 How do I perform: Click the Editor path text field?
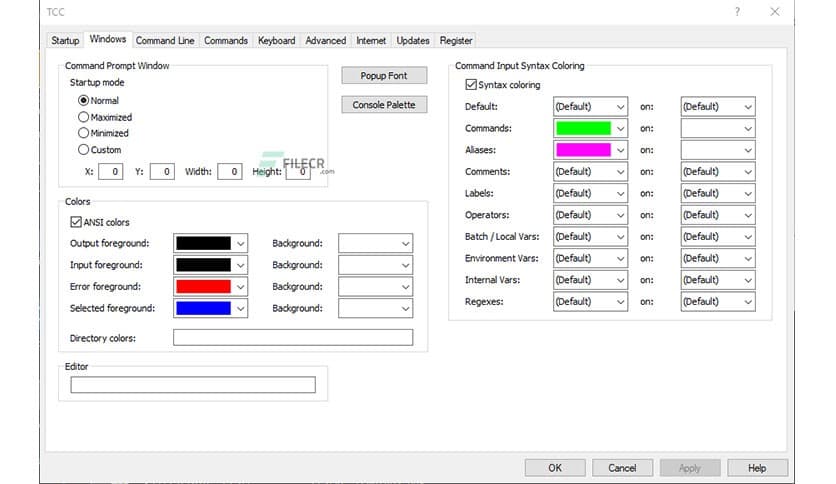pos(193,385)
